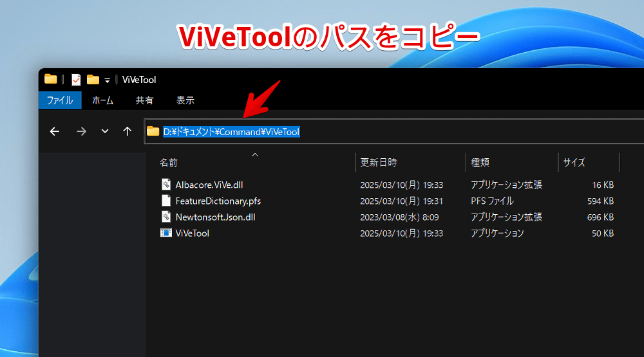Click the 696 KB size cell
Image resolution: width=644 pixels, height=357 pixels.
(x=600, y=217)
